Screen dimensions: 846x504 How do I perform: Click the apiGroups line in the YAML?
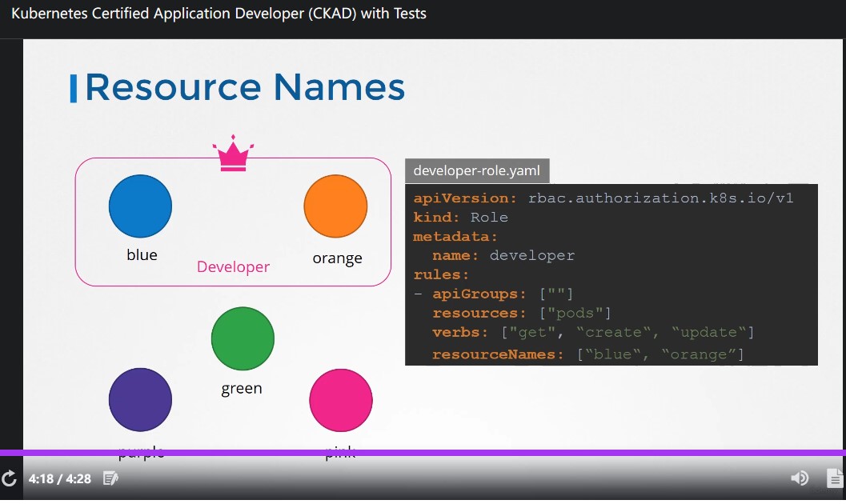(492, 294)
